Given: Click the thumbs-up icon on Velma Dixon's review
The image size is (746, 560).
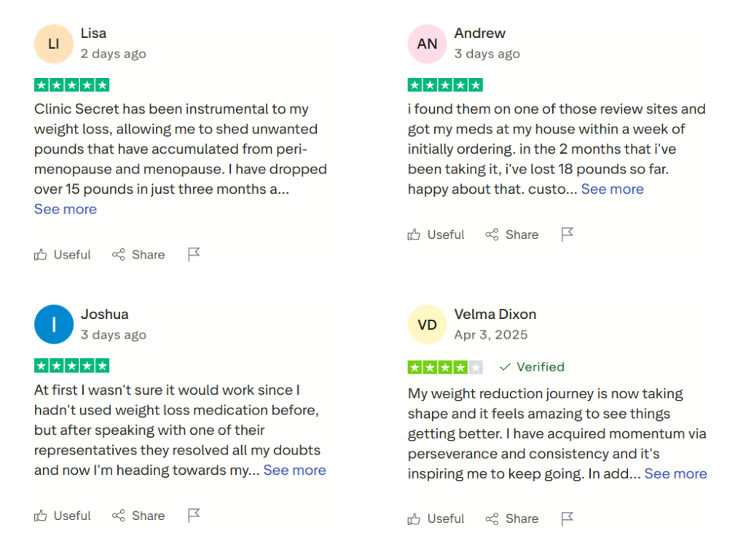Looking at the screenshot, I should [415, 518].
